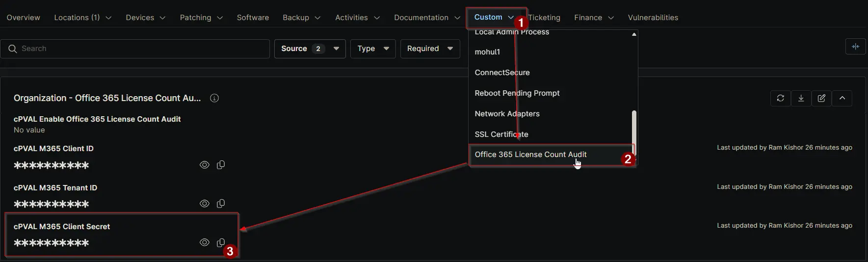The height and width of the screenshot is (262, 868).
Task: Click the edit pencil icon for the section
Action: (x=821, y=98)
